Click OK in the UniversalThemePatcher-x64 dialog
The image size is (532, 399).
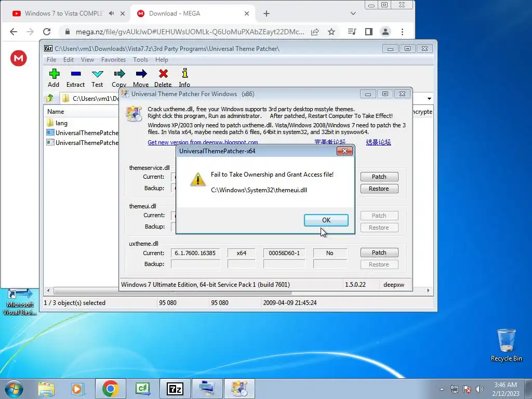(326, 220)
